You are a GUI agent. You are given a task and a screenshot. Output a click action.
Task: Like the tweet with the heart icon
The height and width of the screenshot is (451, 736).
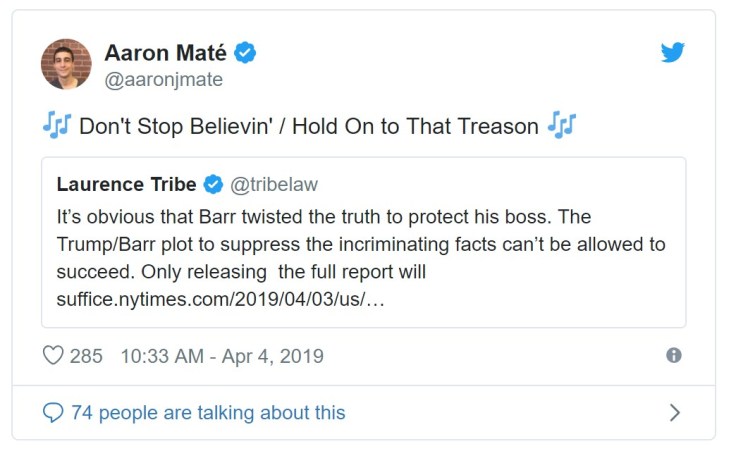(x=53, y=356)
